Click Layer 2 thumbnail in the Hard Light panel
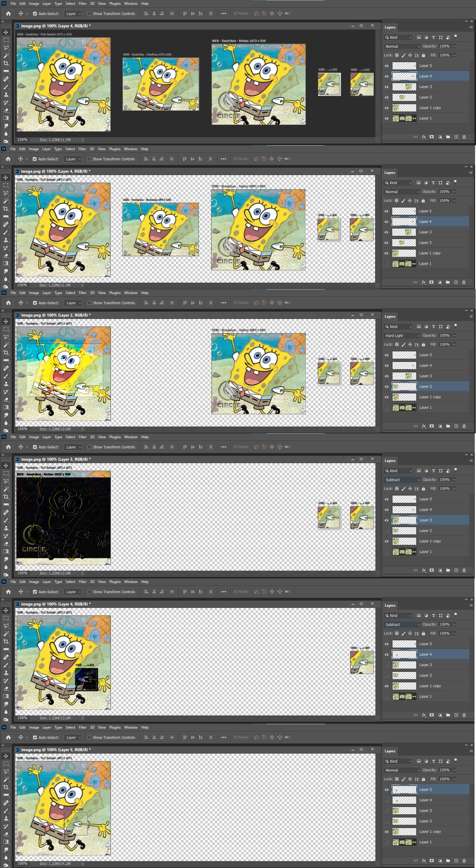Image resolution: width=476 pixels, height=868 pixels. point(404,387)
